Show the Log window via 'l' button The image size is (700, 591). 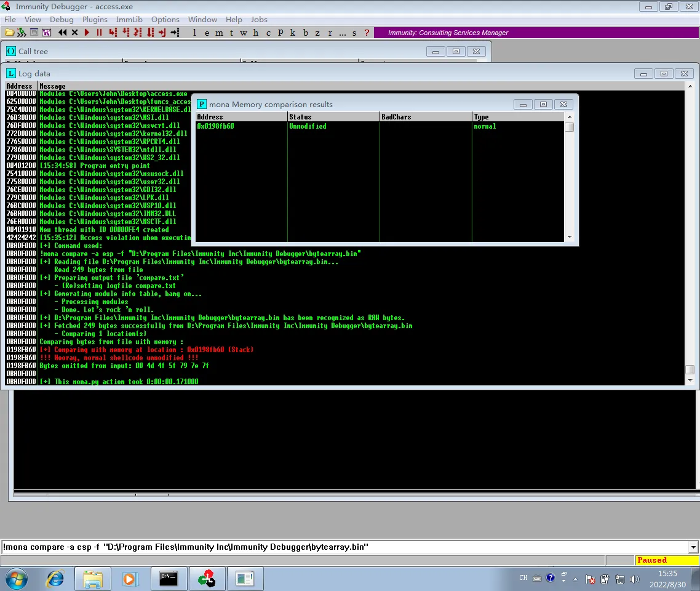tap(194, 33)
